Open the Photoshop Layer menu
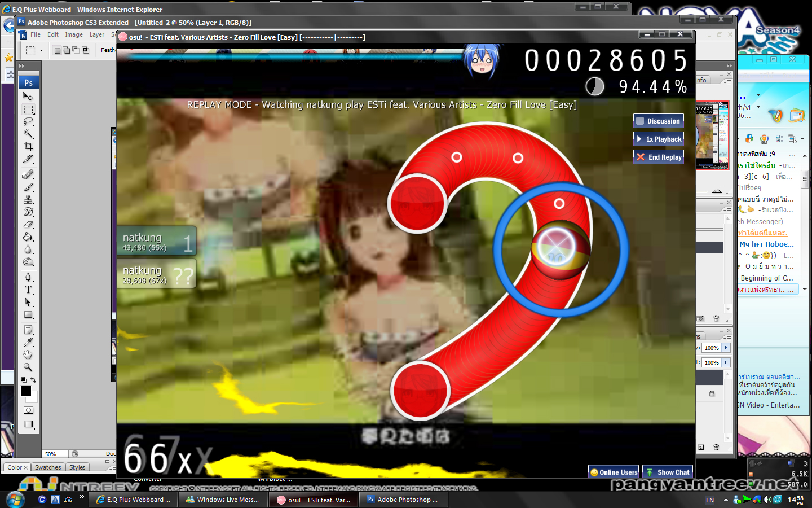 pyautogui.click(x=97, y=35)
